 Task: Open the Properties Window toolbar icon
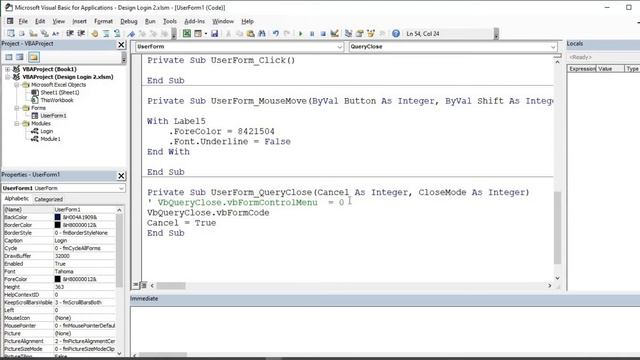[x=360, y=33]
